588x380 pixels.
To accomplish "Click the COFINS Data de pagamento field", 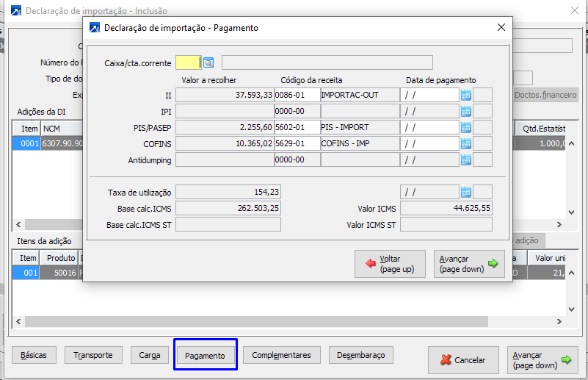I will point(429,143).
